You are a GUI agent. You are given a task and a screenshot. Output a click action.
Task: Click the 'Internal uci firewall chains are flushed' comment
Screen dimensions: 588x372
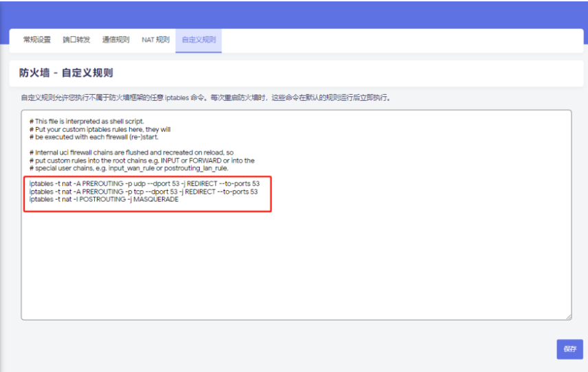(132, 152)
